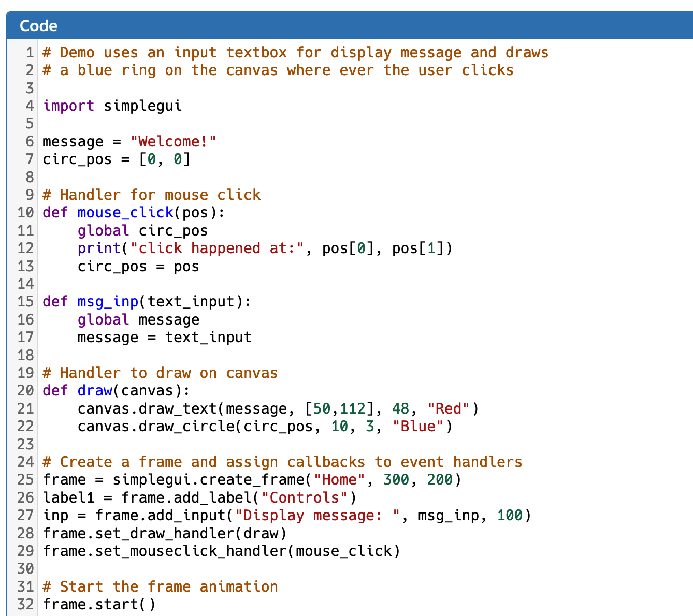The image size is (693, 616).
Task: Click the first comment line about Demo
Action: tap(296, 52)
